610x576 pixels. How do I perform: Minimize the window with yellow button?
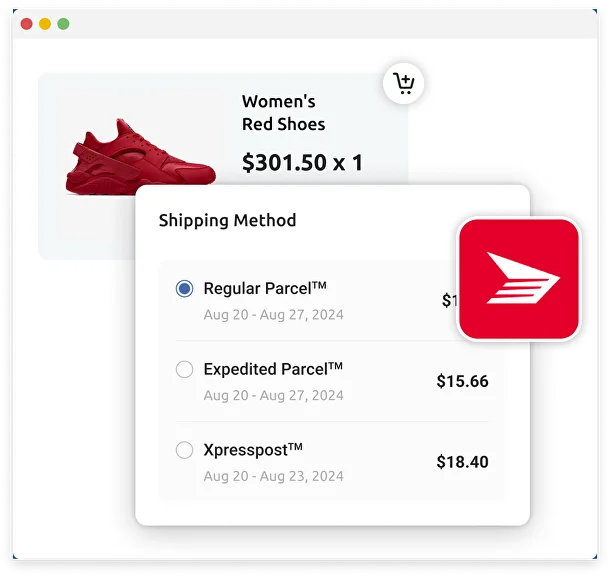pyautogui.click(x=45, y=24)
